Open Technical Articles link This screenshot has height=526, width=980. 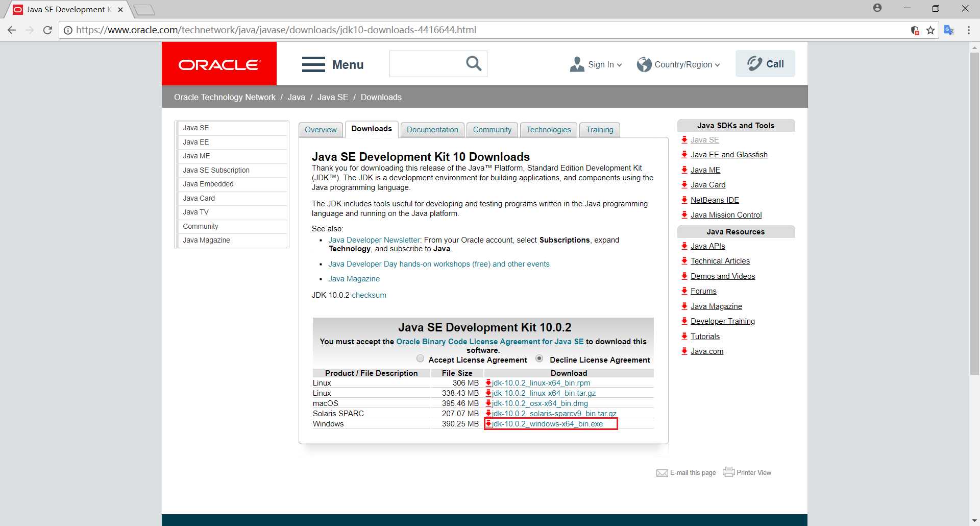click(x=720, y=261)
